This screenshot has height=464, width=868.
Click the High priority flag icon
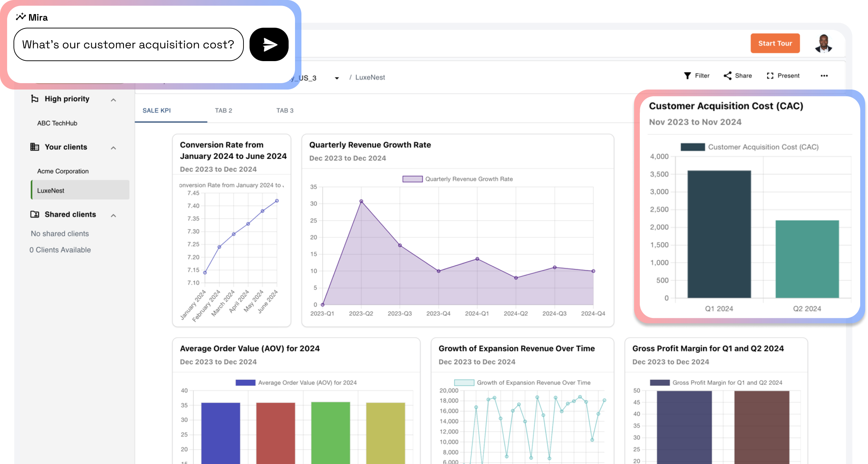point(34,99)
